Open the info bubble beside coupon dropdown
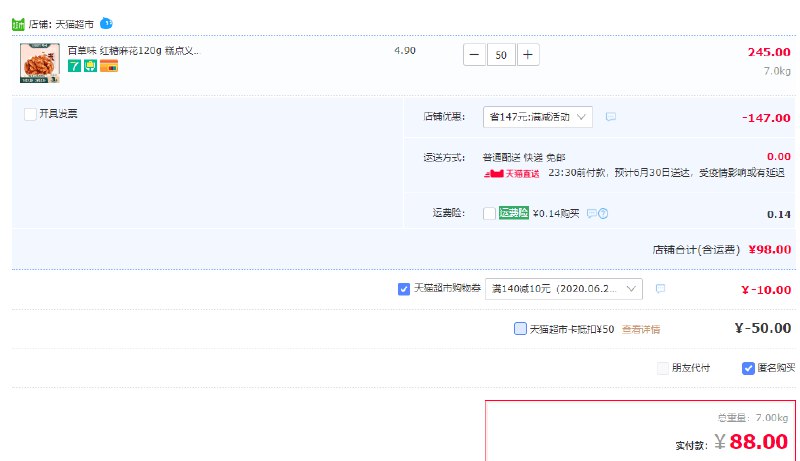The height and width of the screenshot is (461, 800). pyautogui.click(x=660, y=289)
